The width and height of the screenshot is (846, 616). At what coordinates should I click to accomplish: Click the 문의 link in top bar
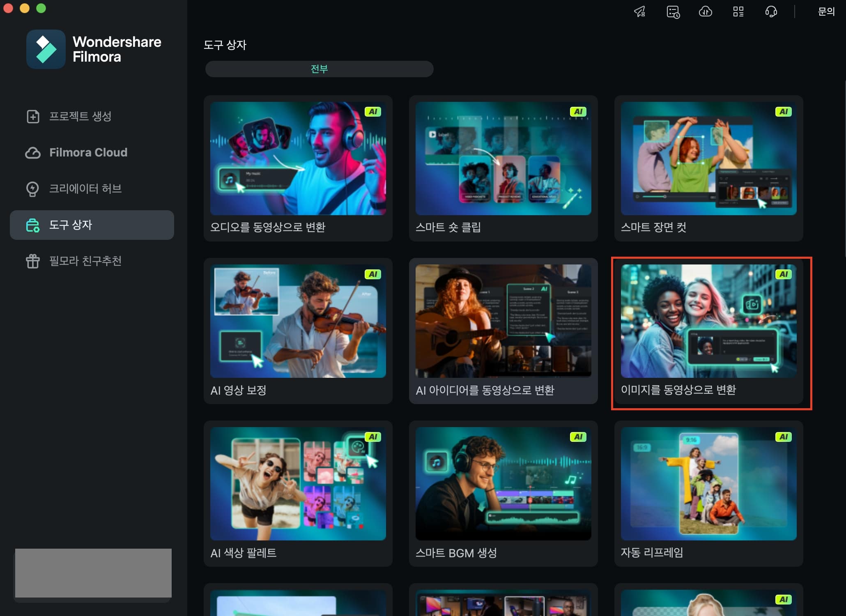pyautogui.click(x=826, y=11)
